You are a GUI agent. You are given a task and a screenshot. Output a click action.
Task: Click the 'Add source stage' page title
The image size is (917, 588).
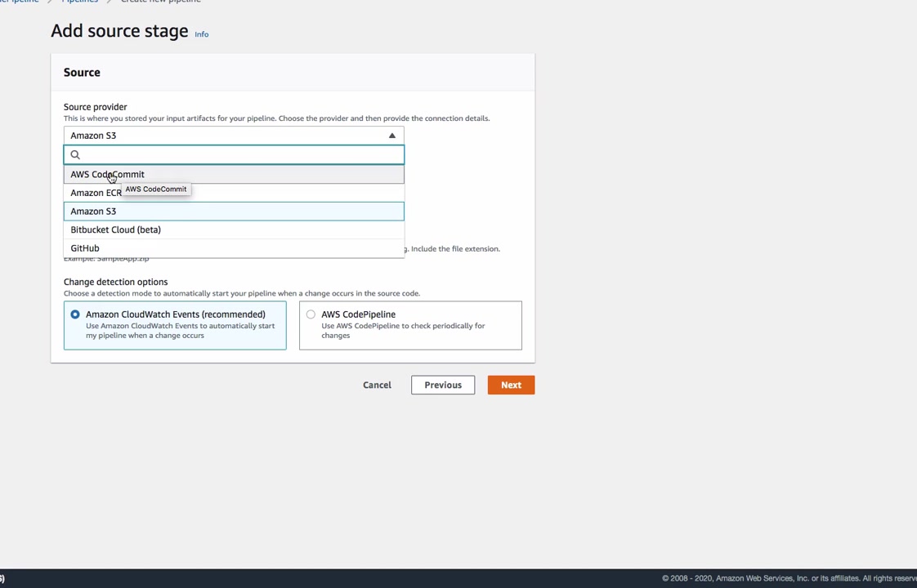pos(119,30)
